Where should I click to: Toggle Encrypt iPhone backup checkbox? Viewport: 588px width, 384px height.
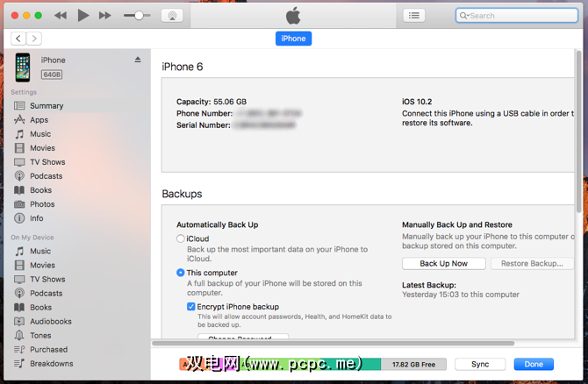190,307
